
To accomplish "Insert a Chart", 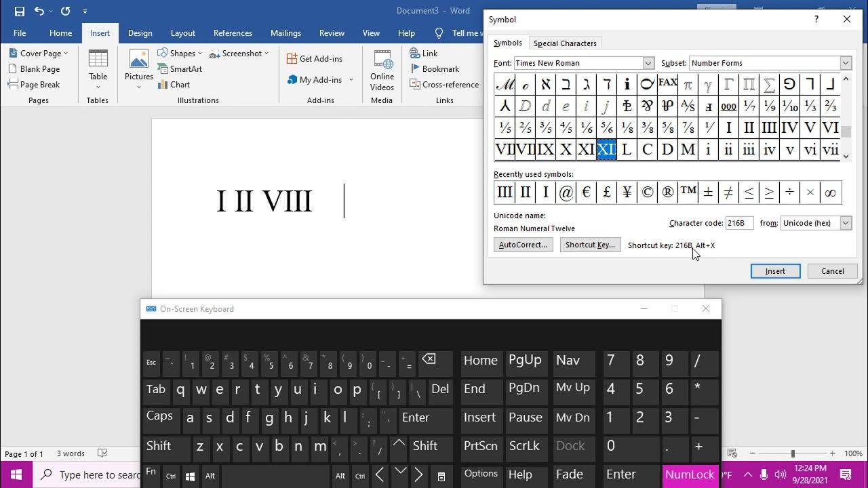I will (x=174, y=85).
